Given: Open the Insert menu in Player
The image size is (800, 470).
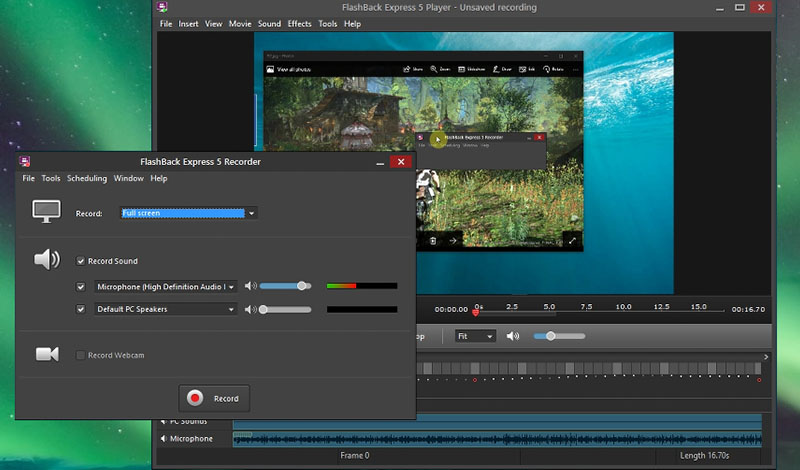Looking at the screenshot, I should click(x=188, y=23).
